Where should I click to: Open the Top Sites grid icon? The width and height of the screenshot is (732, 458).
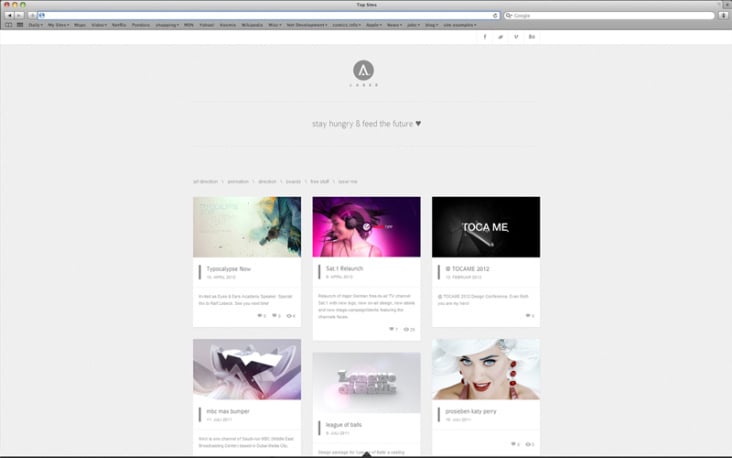20,25
